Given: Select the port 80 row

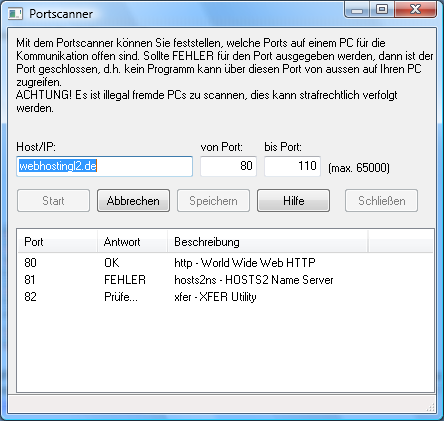Looking at the screenshot, I should (x=225, y=263).
